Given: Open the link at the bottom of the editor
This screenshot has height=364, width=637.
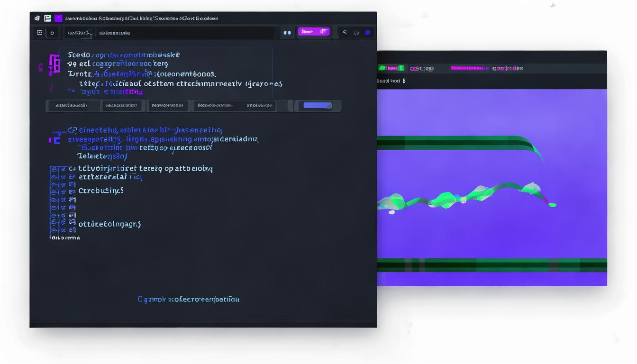Looking at the screenshot, I should point(188,299).
